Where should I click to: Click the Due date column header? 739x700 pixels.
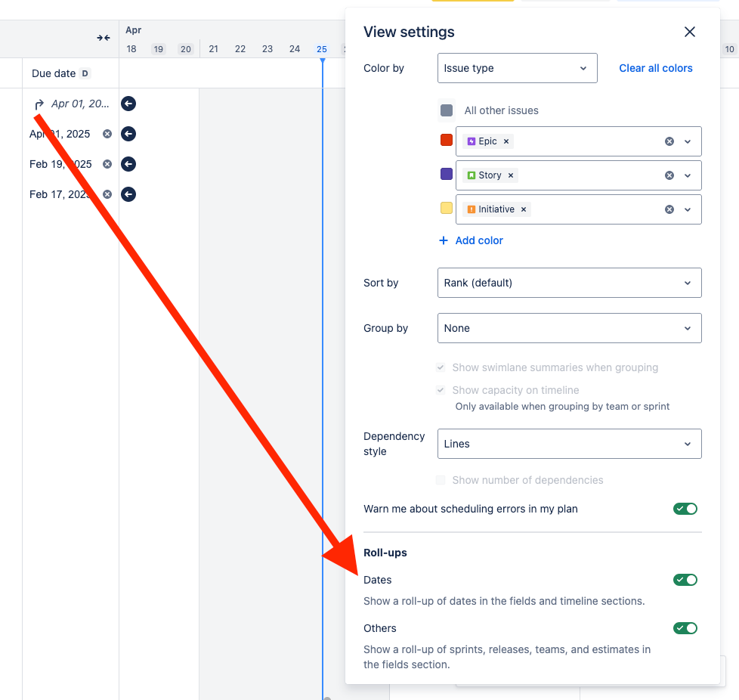pyautogui.click(x=54, y=73)
